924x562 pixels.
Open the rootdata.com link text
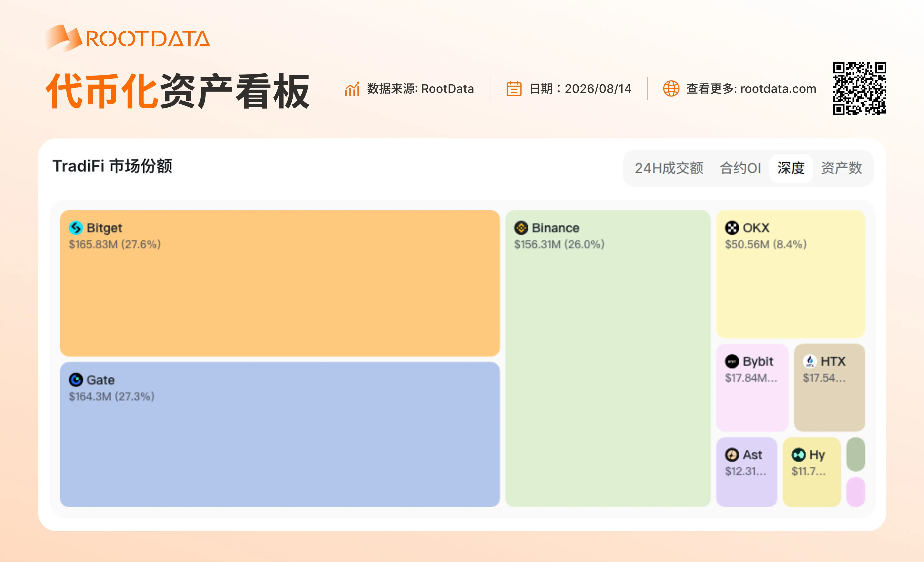tap(778, 89)
